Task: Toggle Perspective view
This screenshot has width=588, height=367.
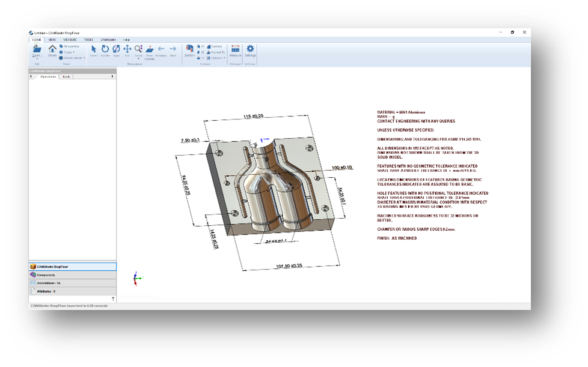Action: tap(69, 46)
